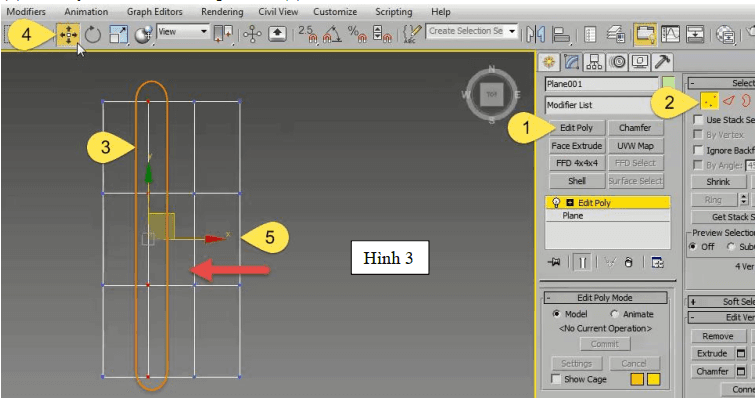Switch to Utilities hammer panel tab
Image resolution: width=756 pixels, height=399 pixels.
click(x=662, y=62)
